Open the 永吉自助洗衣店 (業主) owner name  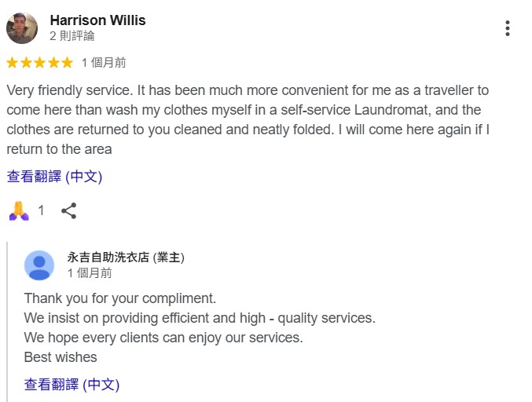126,258
